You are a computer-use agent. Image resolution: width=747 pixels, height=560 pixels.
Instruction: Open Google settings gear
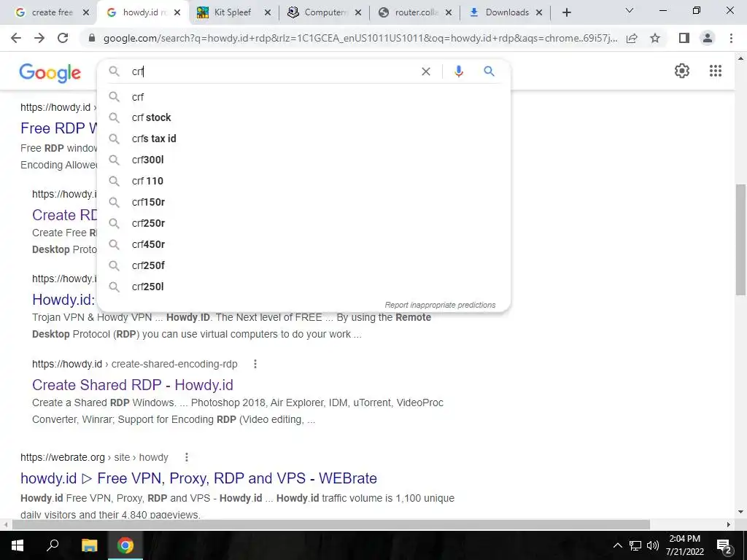point(682,71)
